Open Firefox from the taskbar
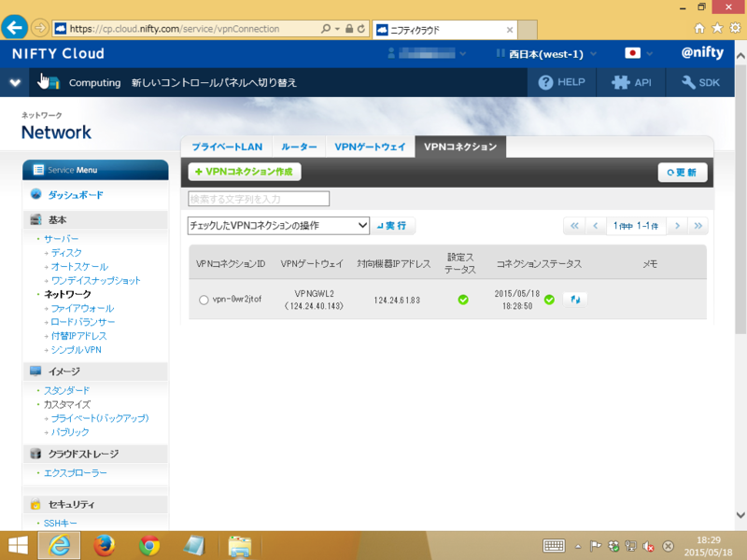This screenshot has width=747, height=560. 105,545
